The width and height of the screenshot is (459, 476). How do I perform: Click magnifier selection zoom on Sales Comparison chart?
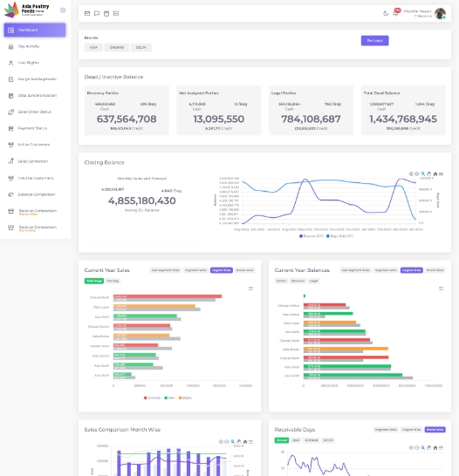[233, 442]
